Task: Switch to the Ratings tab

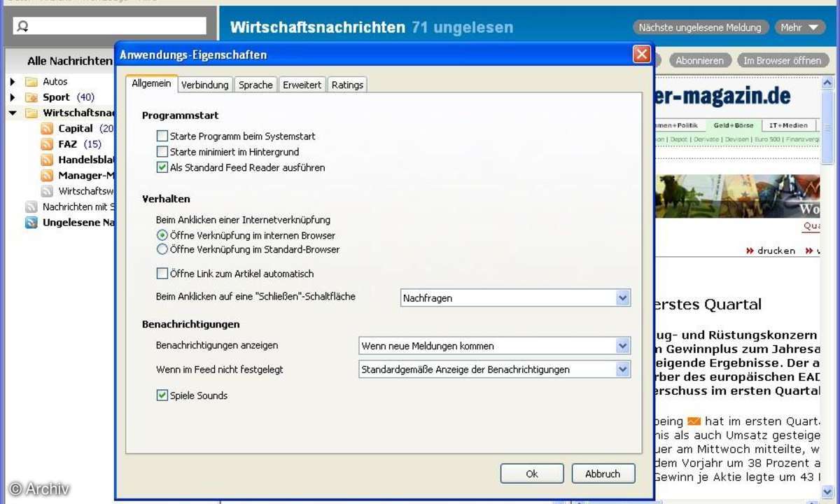Action: pyautogui.click(x=347, y=85)
